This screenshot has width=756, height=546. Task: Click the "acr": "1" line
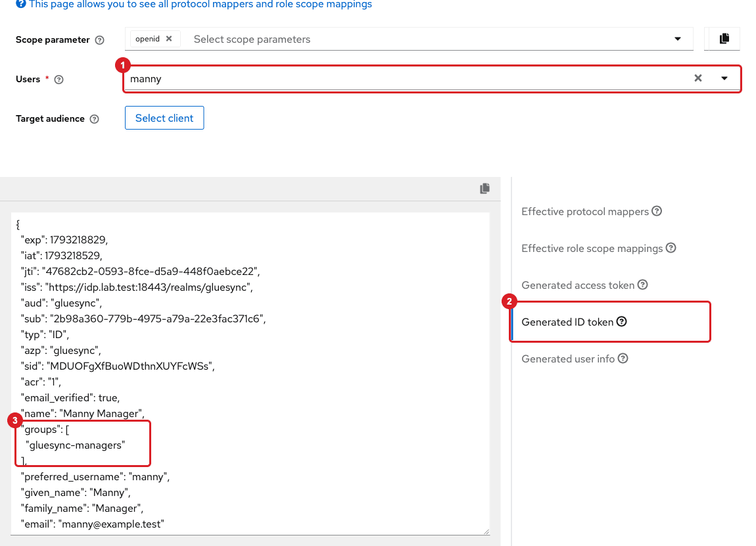point(41,382)
